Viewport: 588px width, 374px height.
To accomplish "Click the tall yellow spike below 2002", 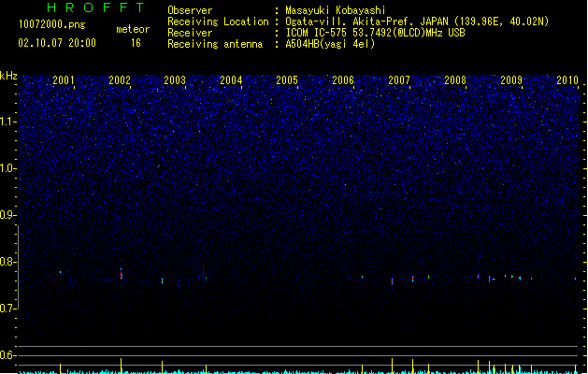I will click(122, 366).
